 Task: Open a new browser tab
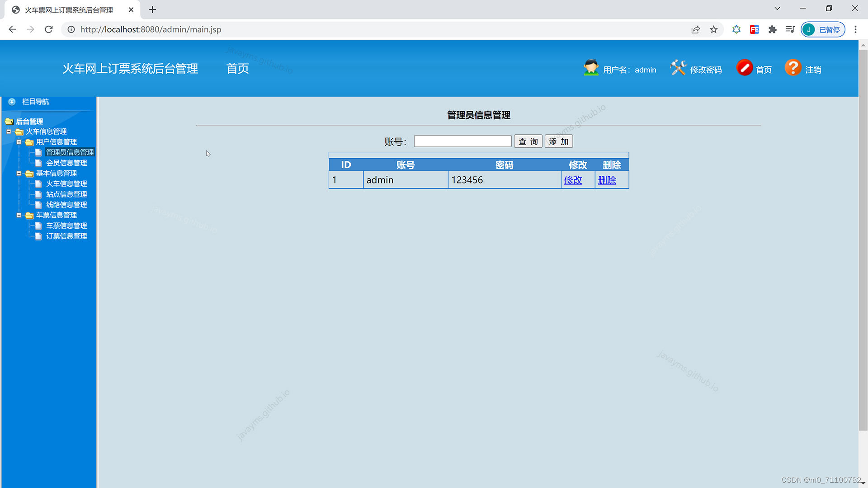(153, 9)
